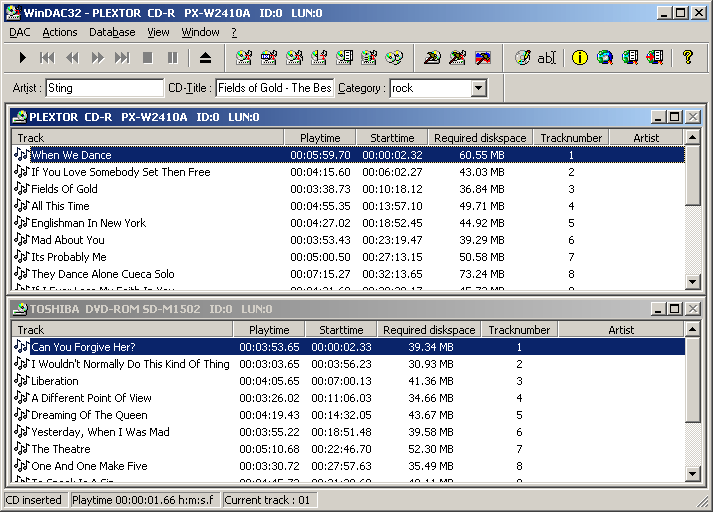Select 'I Wouldn't Normally Do This Kind Of Thing'
Image resolution: width=713 pixels, height=512 pixels.
(348, 364)
